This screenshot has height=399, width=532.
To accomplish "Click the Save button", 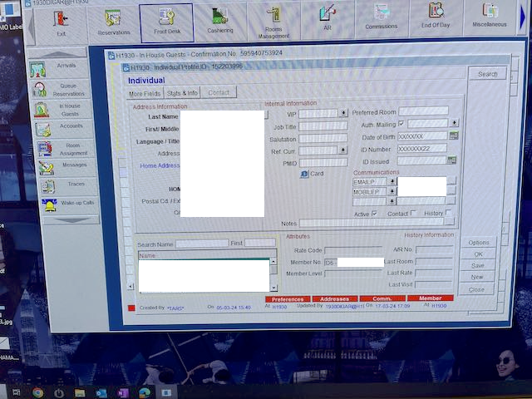I will (x=478, y=265).
